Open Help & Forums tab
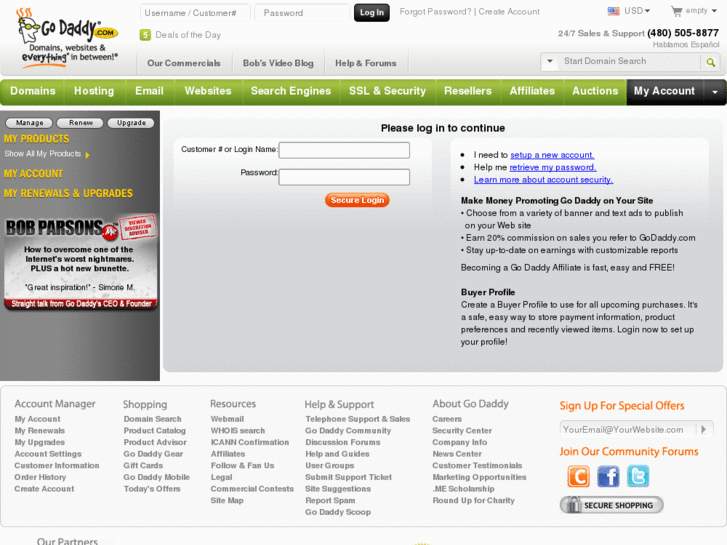The image size is (727, 545). coord(366,63)
